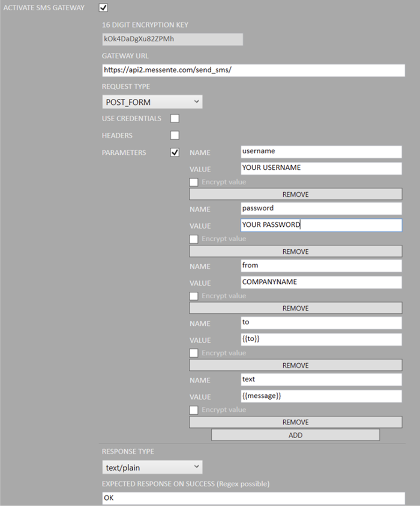This screenshot has width=420, height=506.
Task: Click Remove for the 'from' parameter
Action: [295, 308]
